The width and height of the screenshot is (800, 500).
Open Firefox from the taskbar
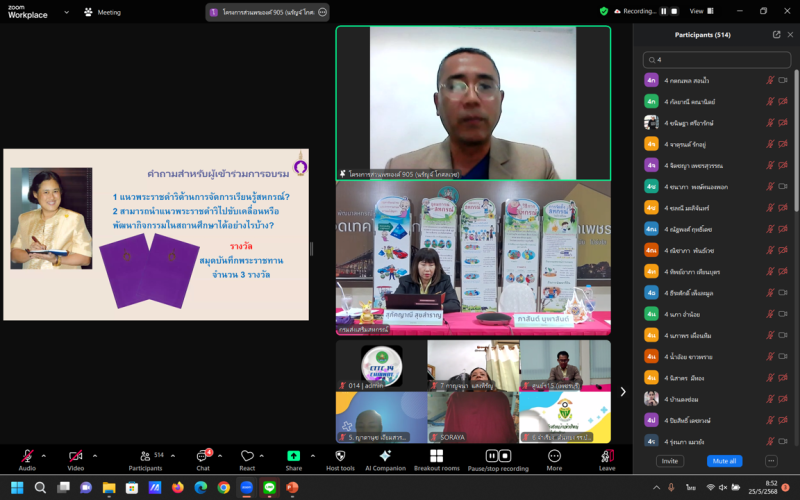[x=178, y=488]
